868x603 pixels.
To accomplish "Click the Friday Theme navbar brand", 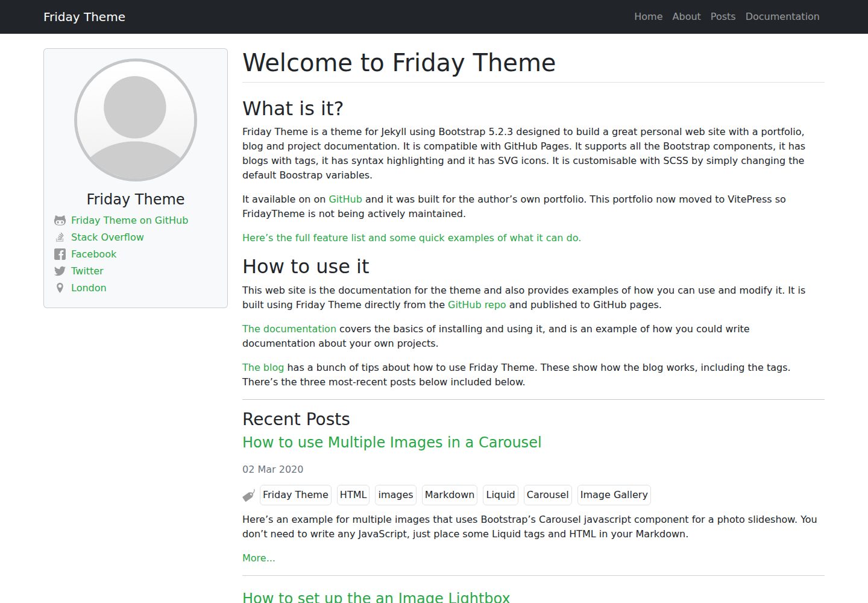I will pos(84,17).
